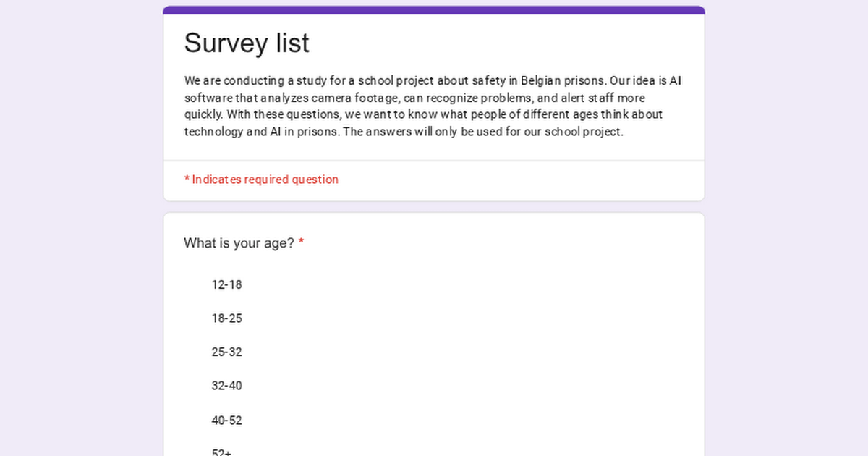
Task: Select the 32-40 age range
Action: tap(226, 386)
